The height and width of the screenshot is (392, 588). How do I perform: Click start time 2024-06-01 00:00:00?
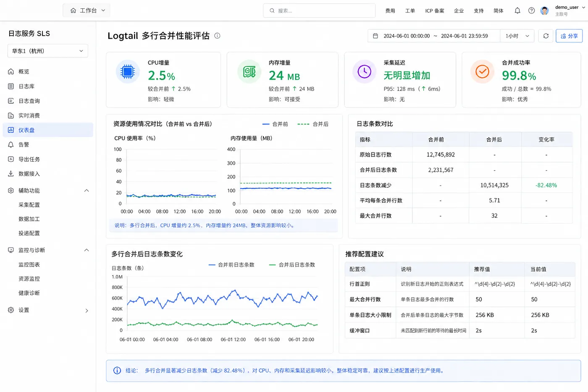click(x=407, y=36)
